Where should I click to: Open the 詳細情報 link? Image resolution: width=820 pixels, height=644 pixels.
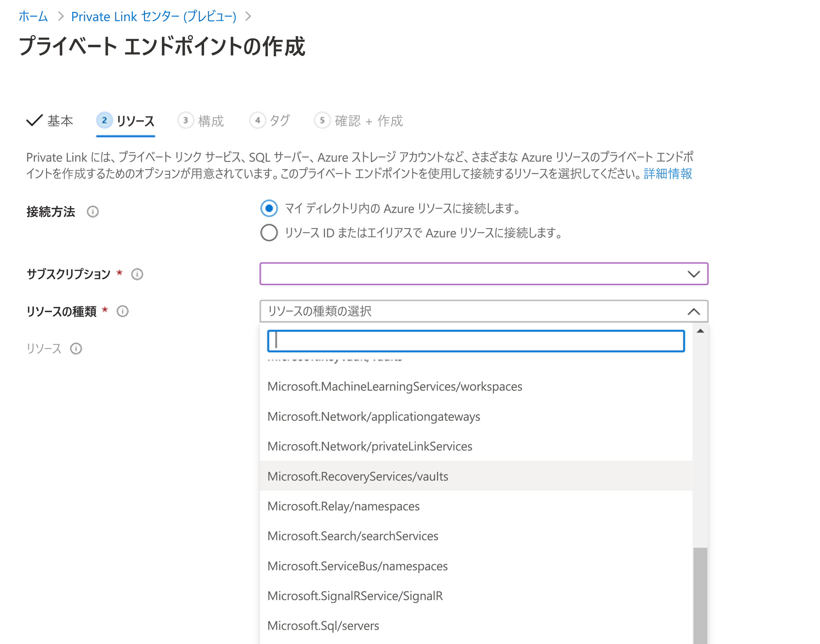click(668, 174)
